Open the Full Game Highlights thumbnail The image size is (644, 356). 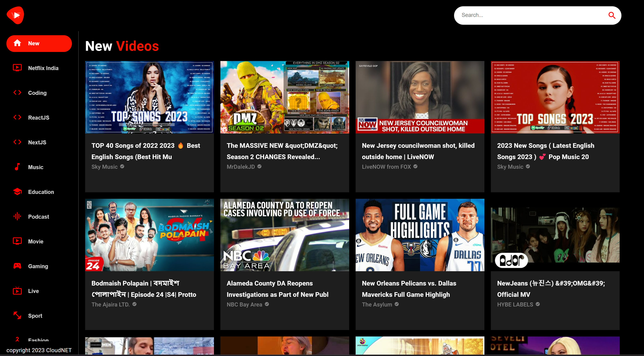point(419,235)
